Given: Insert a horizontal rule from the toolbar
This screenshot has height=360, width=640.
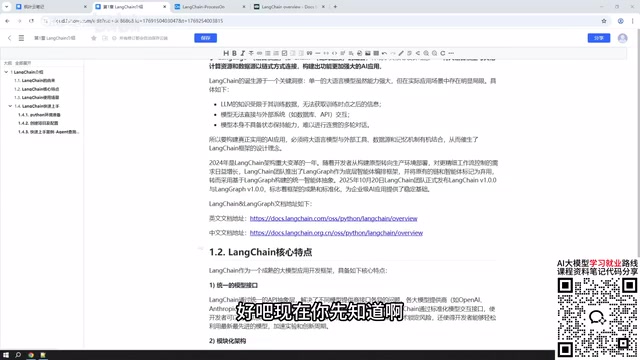Looking at the screenshot, I should click(318, 53).
